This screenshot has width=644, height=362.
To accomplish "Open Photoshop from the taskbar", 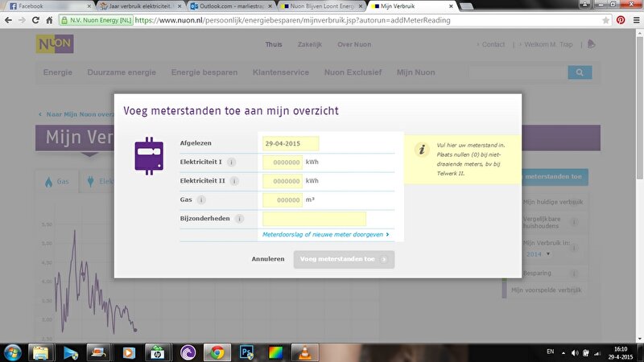I will point(246,352).
